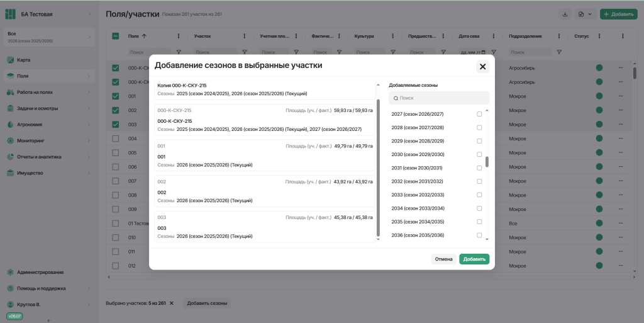Click the Агрономия icon in sidebar
This screenshot has height=323, width=644.
[x=10, y=125]
